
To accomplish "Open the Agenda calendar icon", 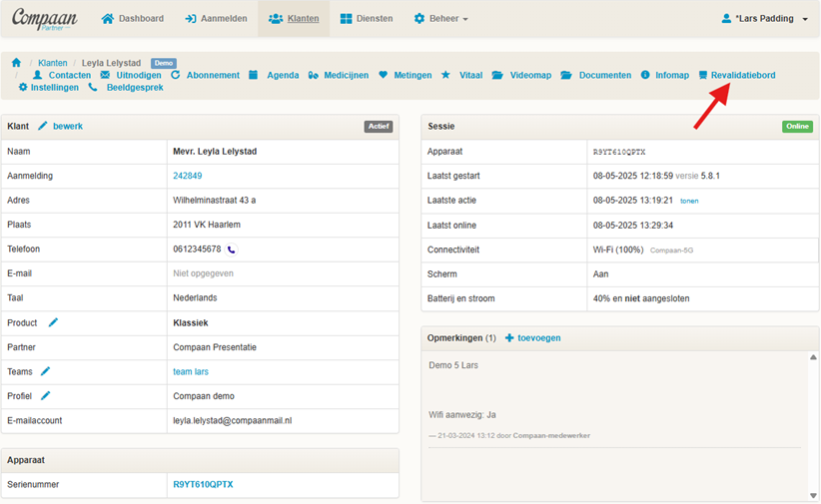I will tap(254, 75).
